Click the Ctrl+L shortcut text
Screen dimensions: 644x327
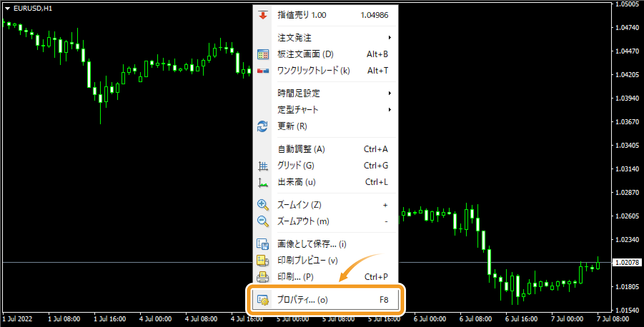pyautogui.click(x=376, y=182)
